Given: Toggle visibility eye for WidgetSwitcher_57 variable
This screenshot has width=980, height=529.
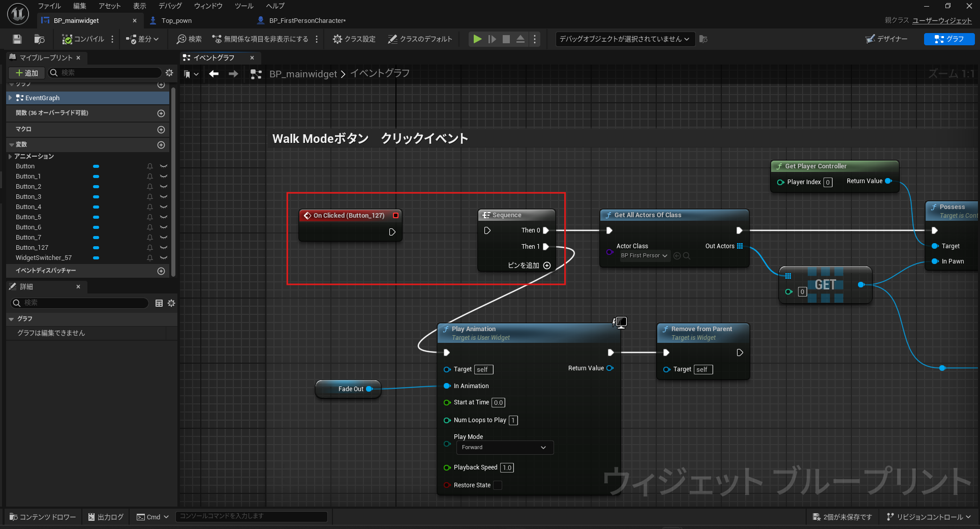Looking at the screenshot, I should click(x=164, y=258).
